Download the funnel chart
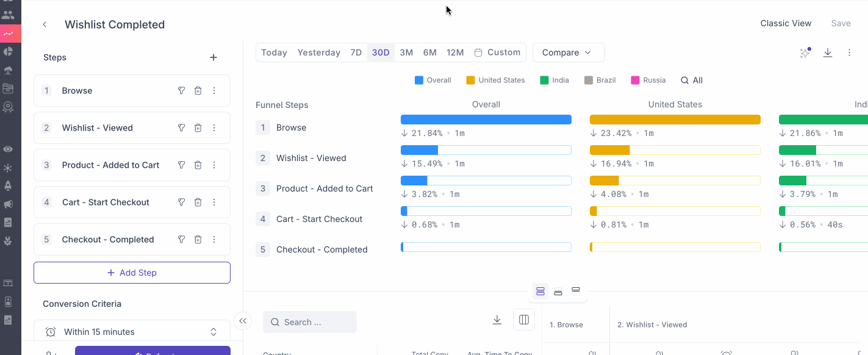This screenshot has width=868, height=355. click(x=828, y=52)
